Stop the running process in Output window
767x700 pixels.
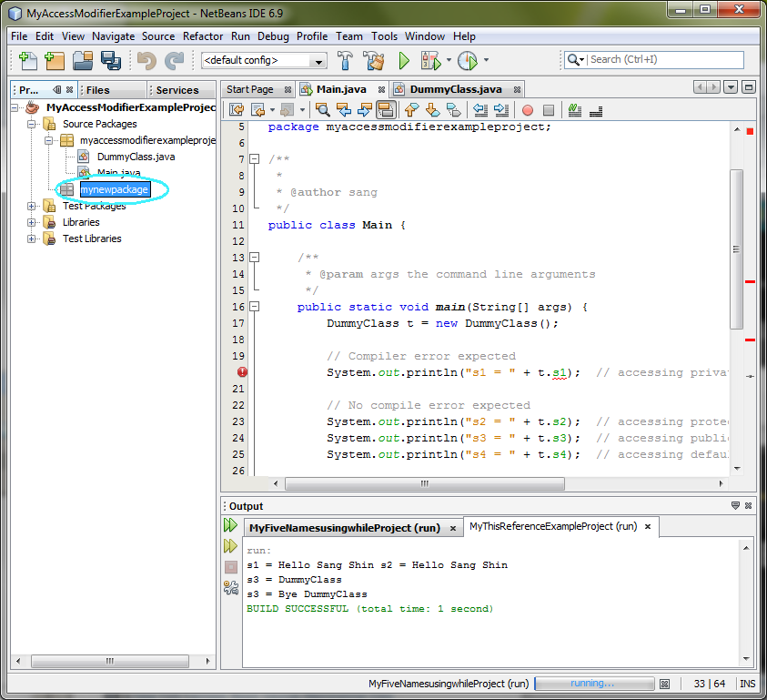(231, 567)
